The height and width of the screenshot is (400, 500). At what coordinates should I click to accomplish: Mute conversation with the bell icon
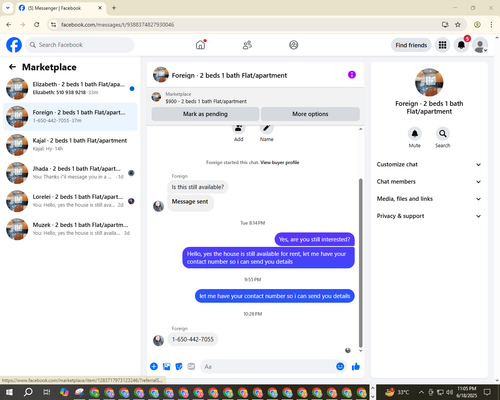point(415,134)
